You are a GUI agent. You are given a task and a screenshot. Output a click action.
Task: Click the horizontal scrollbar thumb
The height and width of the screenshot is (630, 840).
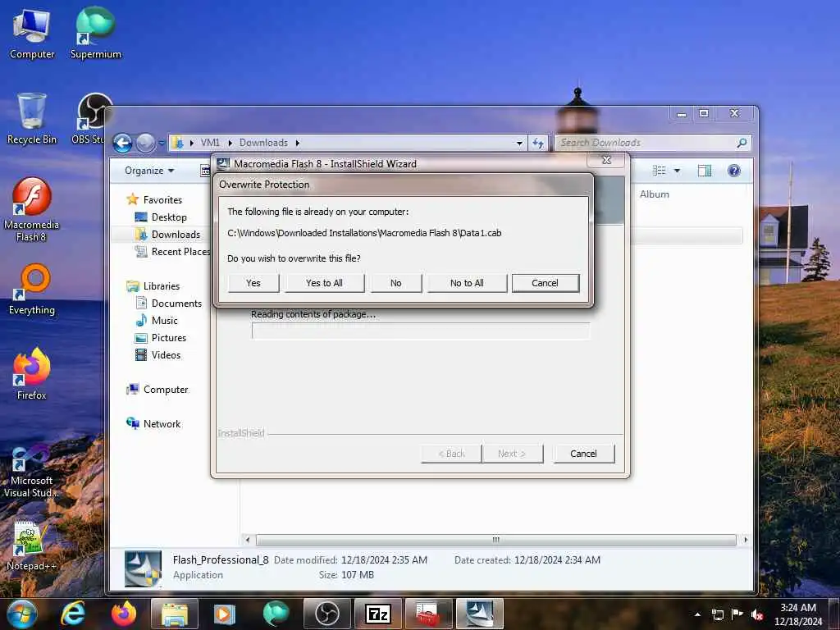[x=496, y=540]
